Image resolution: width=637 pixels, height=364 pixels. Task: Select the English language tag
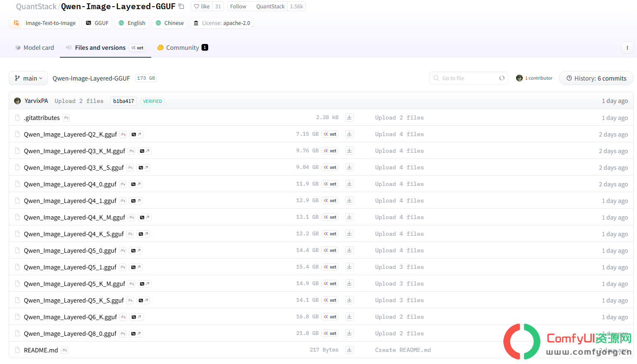coord(132,23)
